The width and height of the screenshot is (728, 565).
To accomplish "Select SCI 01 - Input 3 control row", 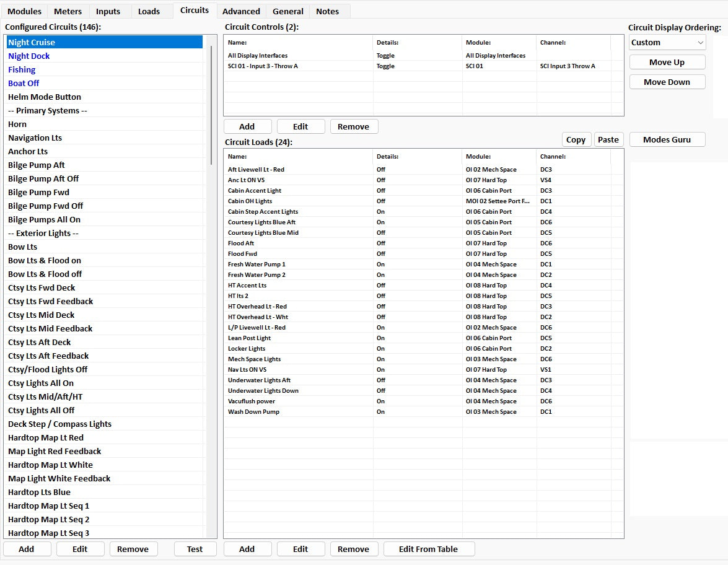I will (263, 66).
